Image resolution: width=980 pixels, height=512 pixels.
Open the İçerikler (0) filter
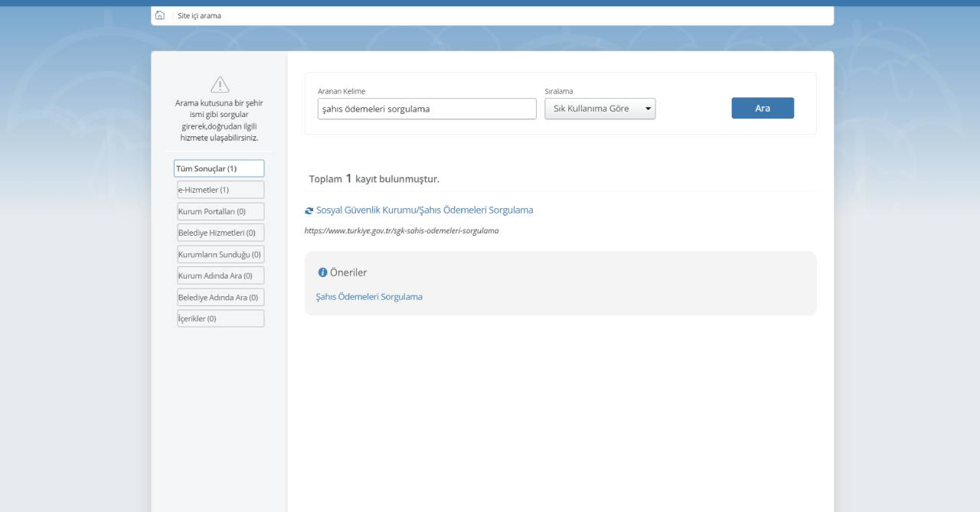click(x=220, y=318)
